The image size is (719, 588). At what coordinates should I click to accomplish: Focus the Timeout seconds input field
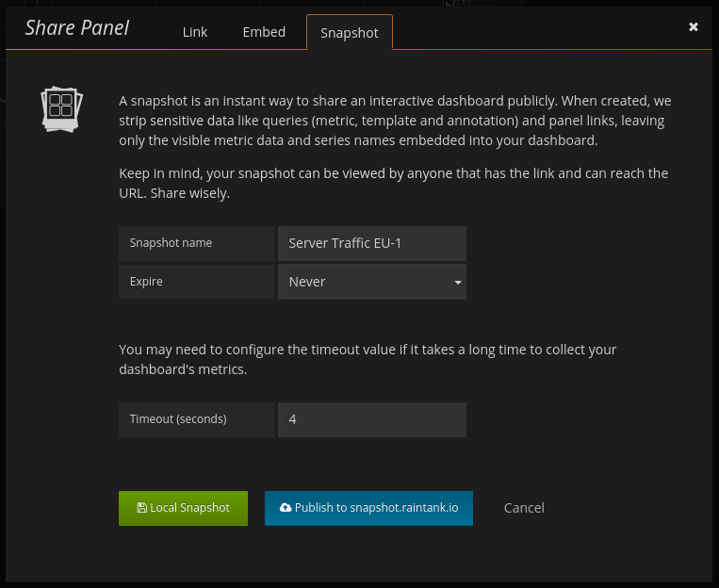[x=371, y=419]
